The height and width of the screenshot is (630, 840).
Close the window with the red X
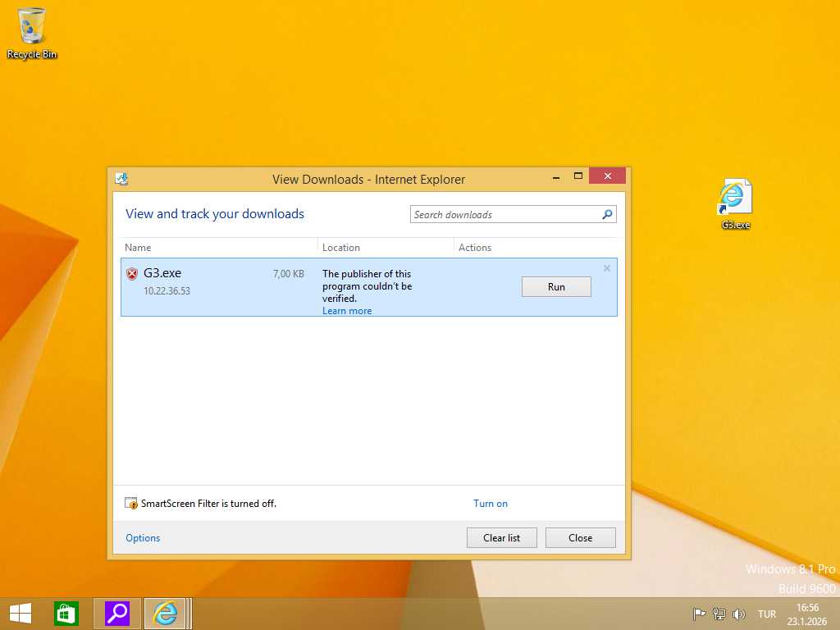pos(607,176)
